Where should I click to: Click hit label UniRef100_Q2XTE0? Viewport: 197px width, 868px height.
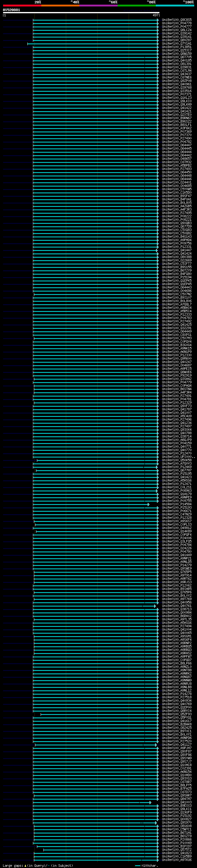pos(177,115)
